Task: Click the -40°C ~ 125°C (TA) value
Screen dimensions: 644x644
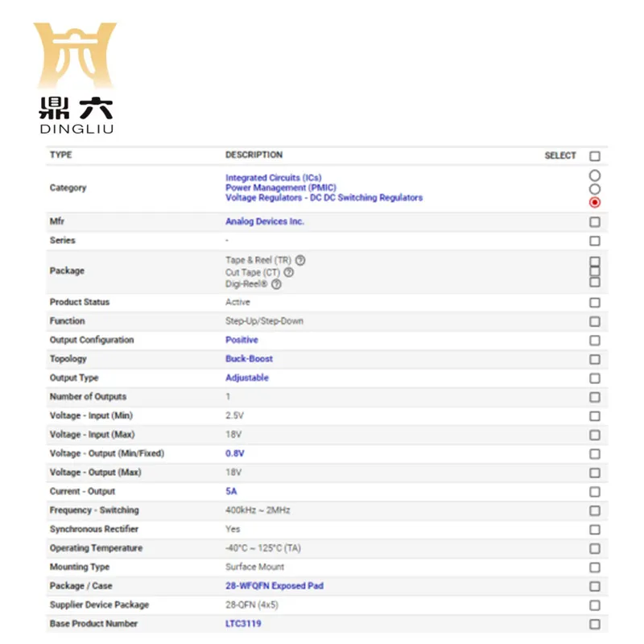Action: click(263, 548)
